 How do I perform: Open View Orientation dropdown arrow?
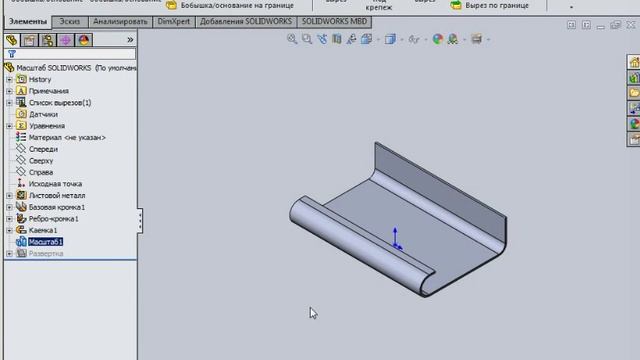(378, 40)
